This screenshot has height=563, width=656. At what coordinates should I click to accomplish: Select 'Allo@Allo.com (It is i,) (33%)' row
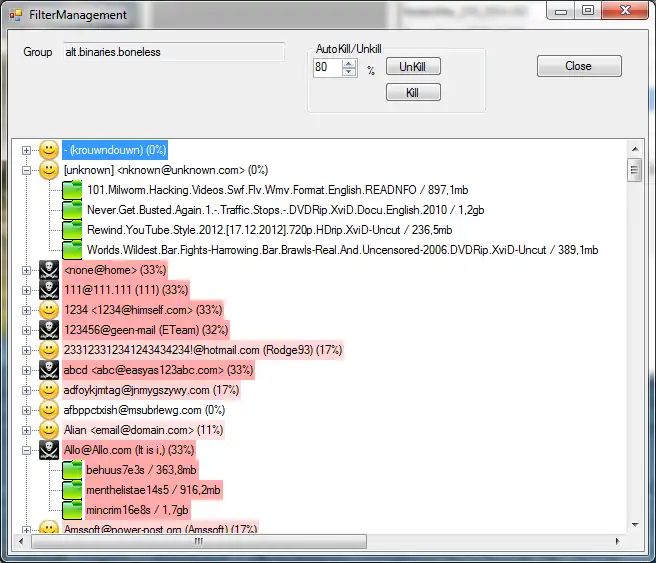[129, 450]
